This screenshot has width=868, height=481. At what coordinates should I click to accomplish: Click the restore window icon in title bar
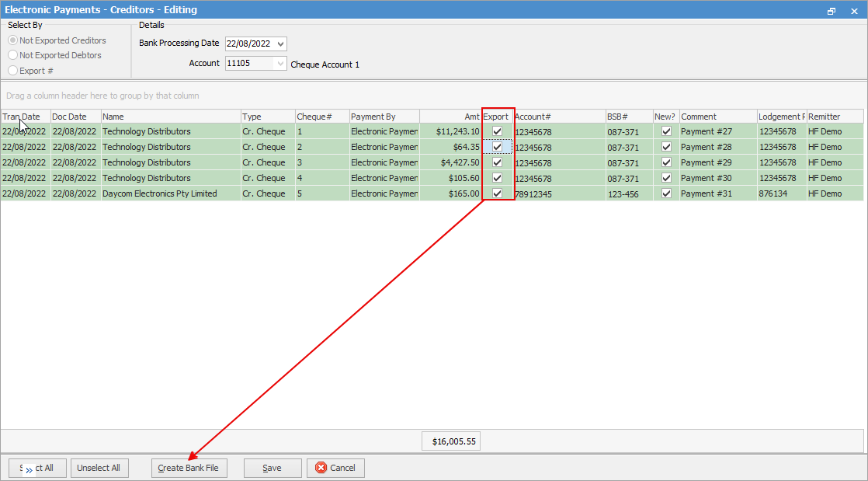[x=831, y=11]
